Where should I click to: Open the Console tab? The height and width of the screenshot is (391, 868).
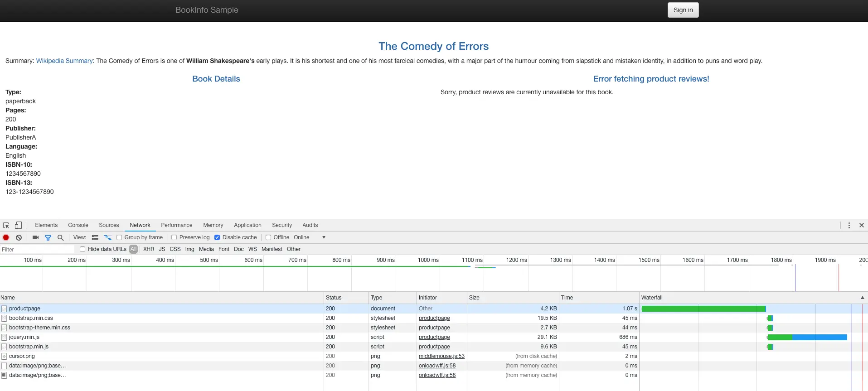78,225
